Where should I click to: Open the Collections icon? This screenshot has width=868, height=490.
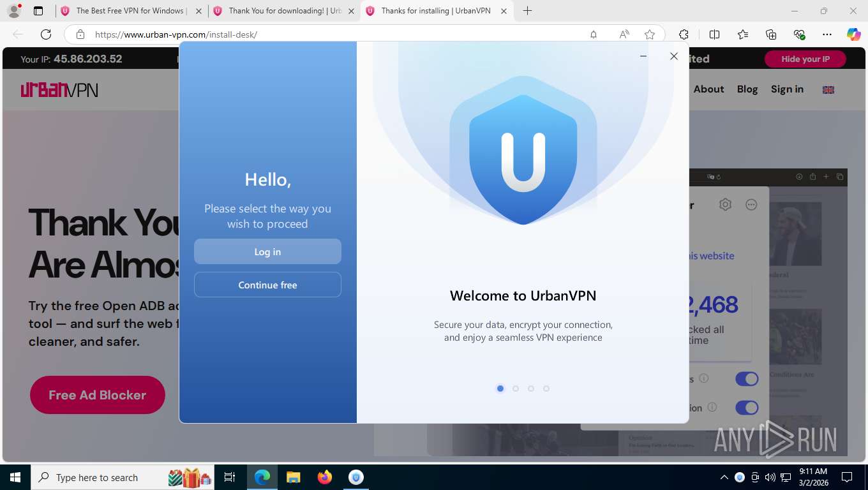[x=771, y=34]
